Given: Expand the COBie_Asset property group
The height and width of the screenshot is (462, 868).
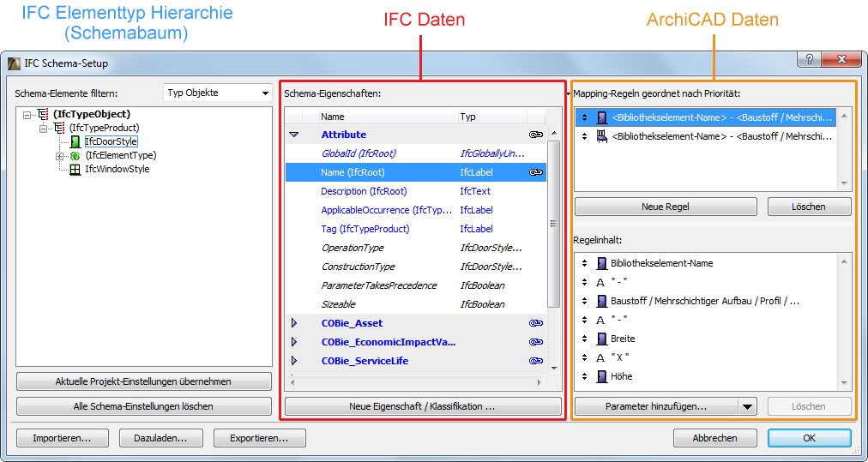Looking at the screenshot, I should pyautogui.click(x=294, y=323).
